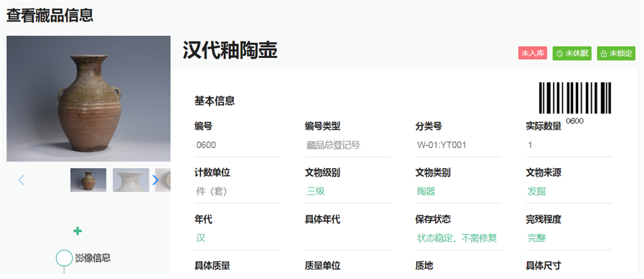644x279 pixels.
Task: Select the third partially visible thumbnail
Action: [x=163, y=180]
